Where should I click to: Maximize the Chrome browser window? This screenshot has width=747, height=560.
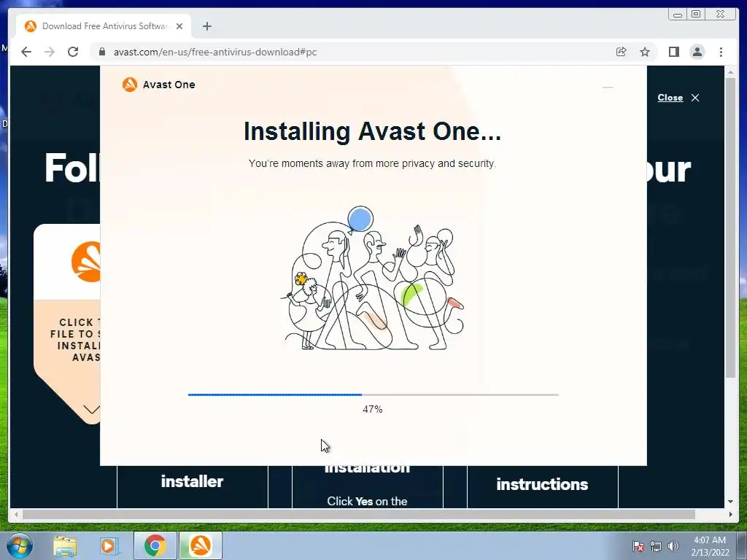696,15
